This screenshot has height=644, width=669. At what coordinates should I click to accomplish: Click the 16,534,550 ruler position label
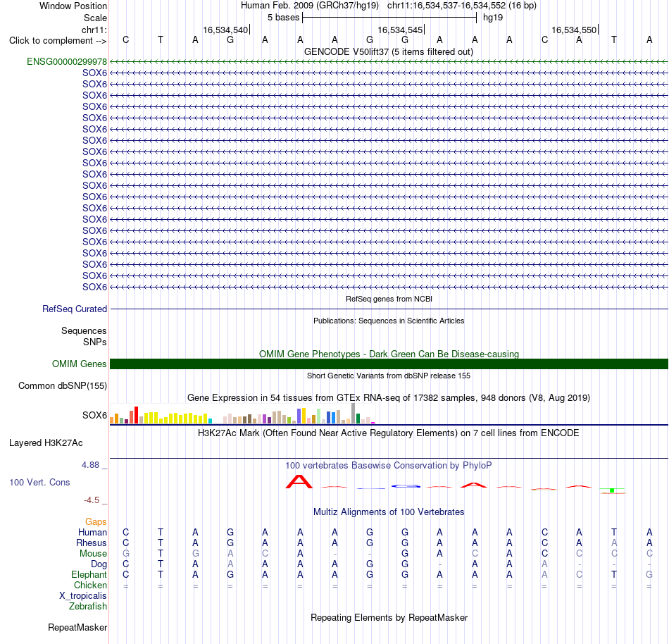coord(574,30)
